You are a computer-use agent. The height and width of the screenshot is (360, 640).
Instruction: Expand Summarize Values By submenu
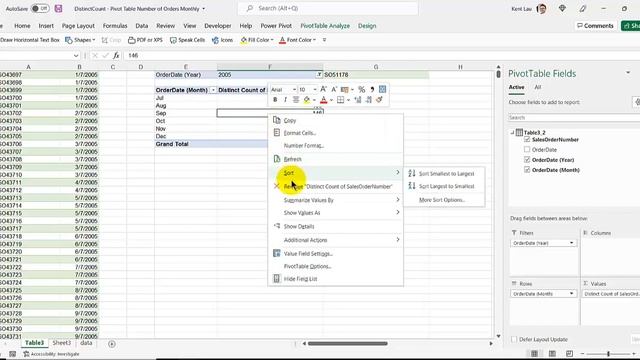(335, 200)
